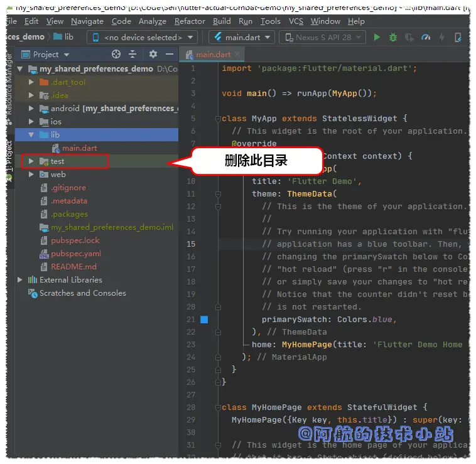Select the pubspec.lock file
476x464 pixels.
(75, 240)
